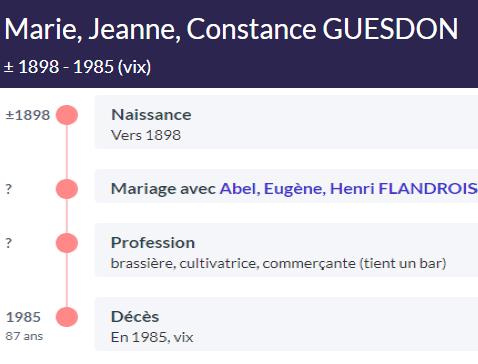Image resolution: width=478 pixels, height=364 pixels.
Task: Click the 1985 date label
Action: click(x=23, y=317)
